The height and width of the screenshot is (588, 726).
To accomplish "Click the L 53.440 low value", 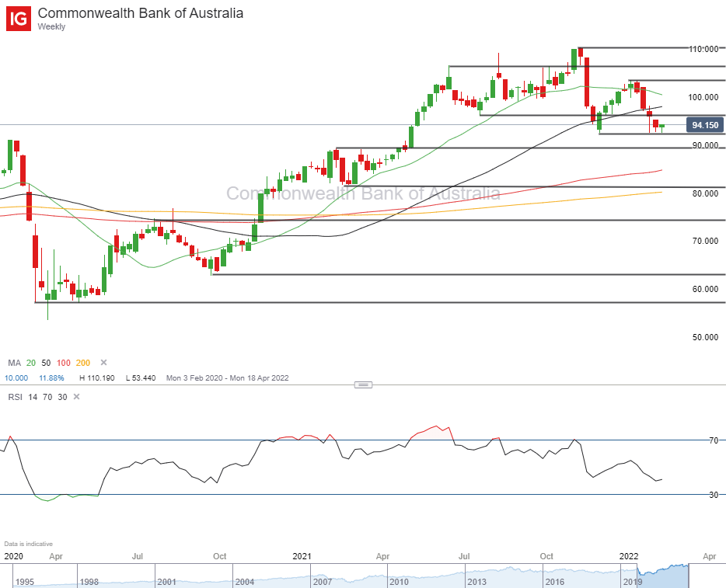I will (141, 378).
